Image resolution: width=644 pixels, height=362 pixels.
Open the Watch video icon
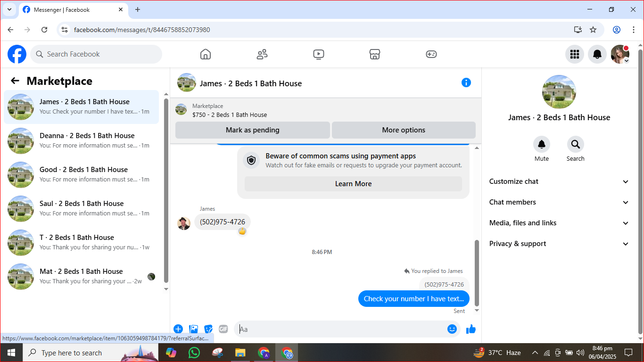point(319,54)
